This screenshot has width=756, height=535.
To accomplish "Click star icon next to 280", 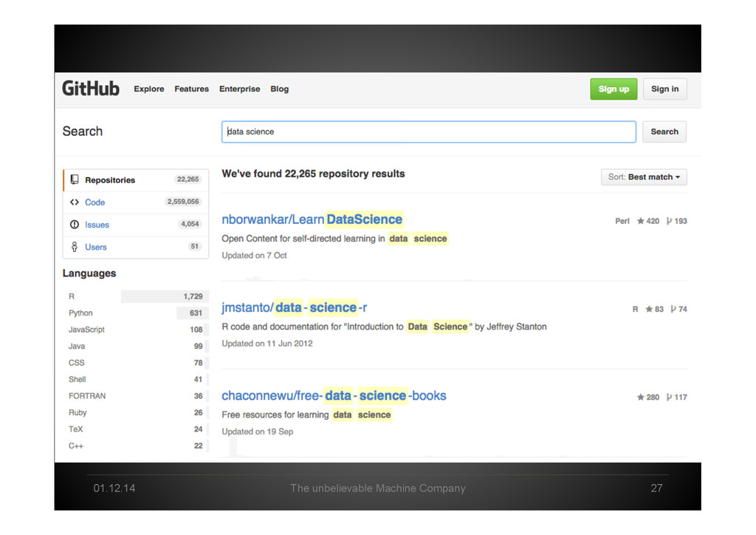I will pyautogui.click(x=640, y=397).
